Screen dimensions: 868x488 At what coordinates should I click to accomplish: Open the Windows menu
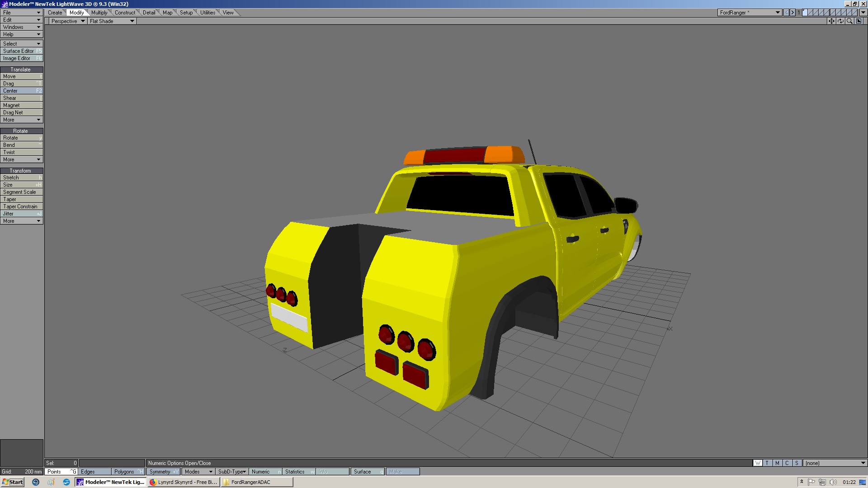(x=21, y=27)
